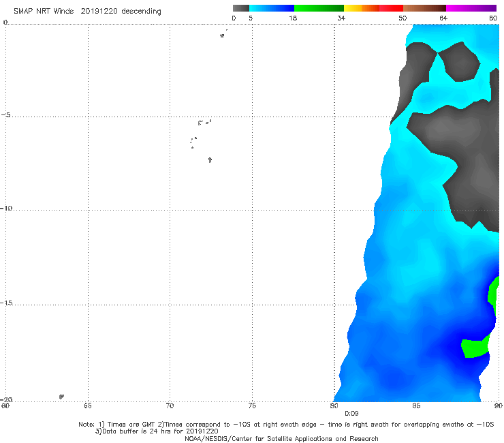
Task: Pick the cyan-to-blue 5–18 color bar segment
Action: click(272, 8)
